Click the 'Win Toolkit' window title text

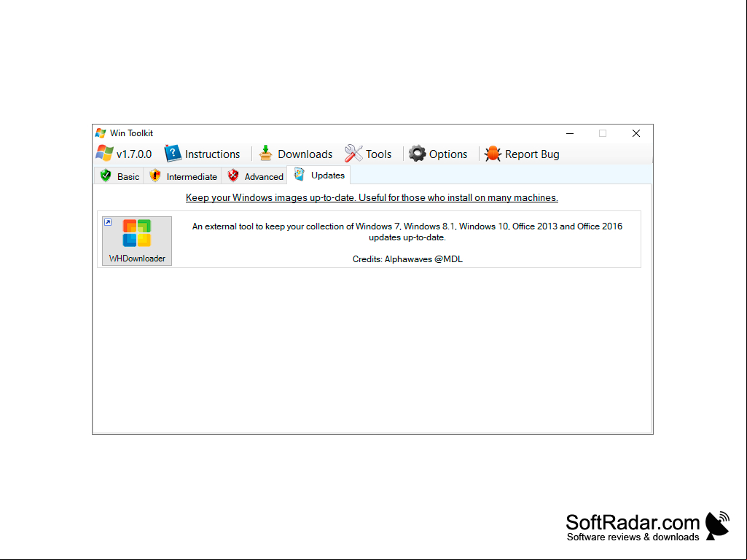pyautogui.click(x=131, y=133)
